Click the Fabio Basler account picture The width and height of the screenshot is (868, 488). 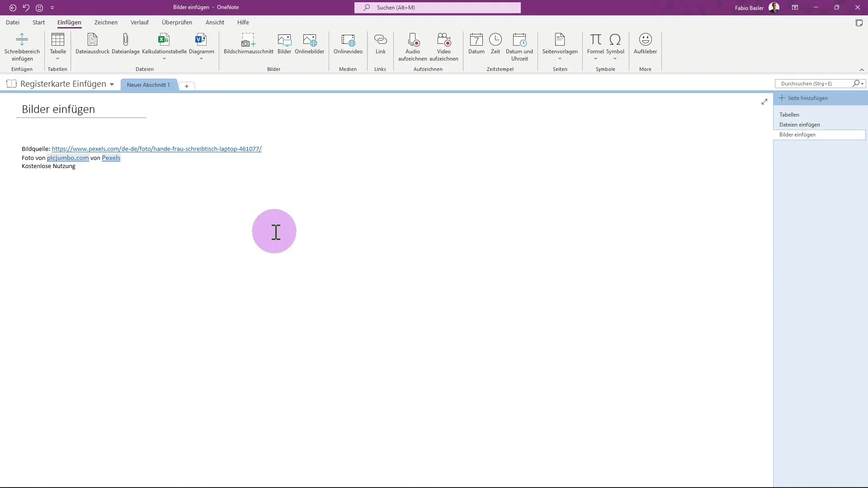point(774,8)
